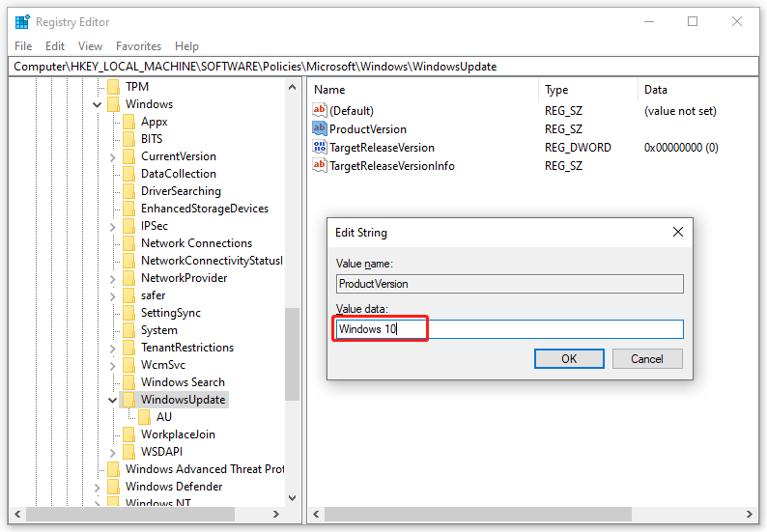The width and height of the screenshot is (767, 532).
Task: Cancel the Edit String dialog
Action: 646,359
